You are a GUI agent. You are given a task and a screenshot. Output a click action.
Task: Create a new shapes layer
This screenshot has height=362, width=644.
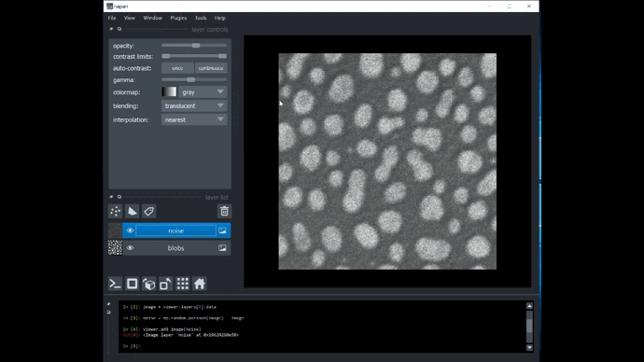tap(133, 212)
